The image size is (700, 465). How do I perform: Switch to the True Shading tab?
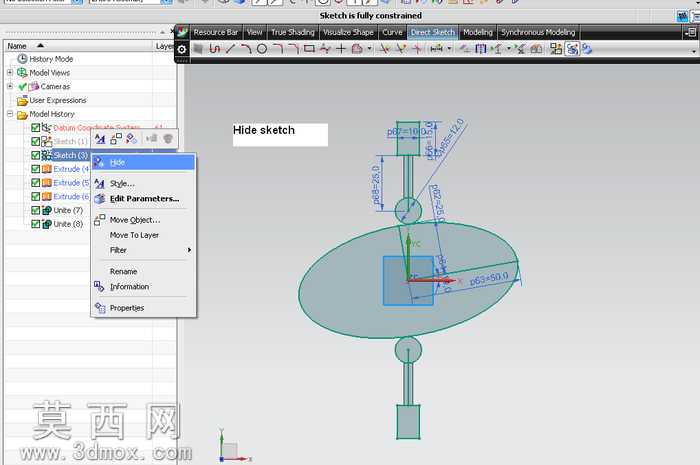tap(293, 32)
